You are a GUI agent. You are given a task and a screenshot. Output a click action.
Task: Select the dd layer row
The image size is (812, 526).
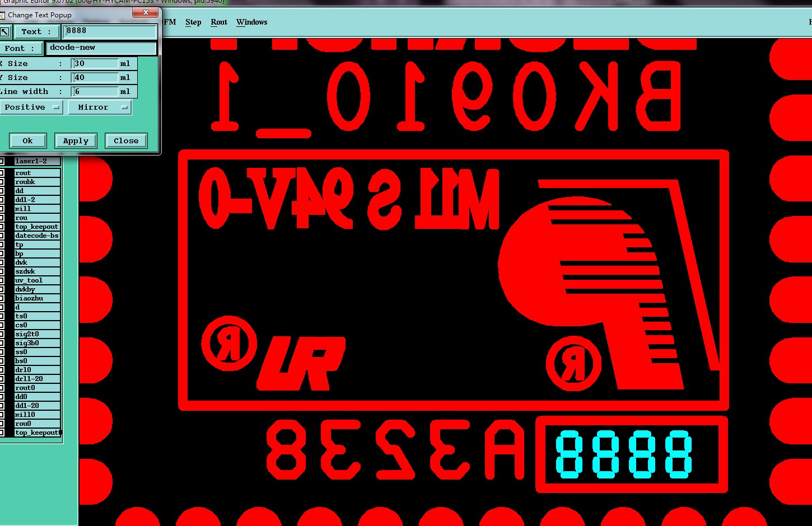click(x=37, y=191)
